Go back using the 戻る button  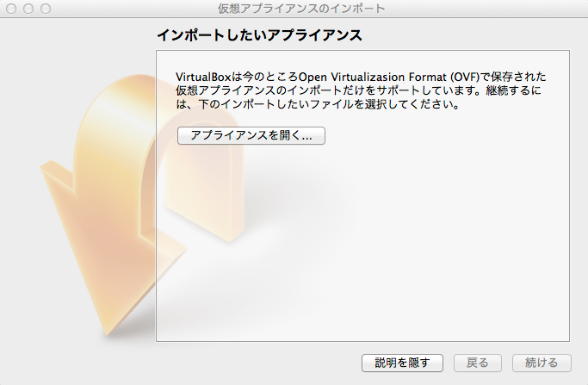(478, 363)
